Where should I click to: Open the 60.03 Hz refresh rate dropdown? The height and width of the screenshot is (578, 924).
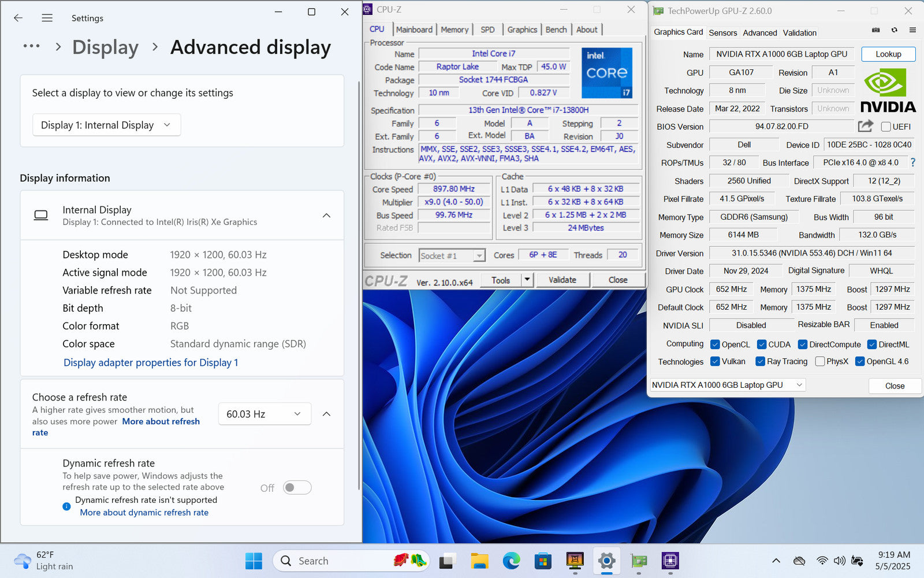point(264,414)
